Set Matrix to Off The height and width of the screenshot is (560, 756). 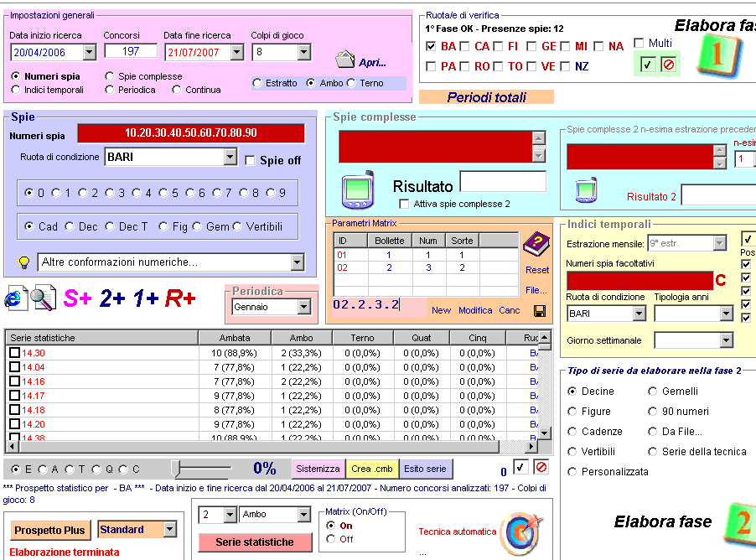click(330, 539)
